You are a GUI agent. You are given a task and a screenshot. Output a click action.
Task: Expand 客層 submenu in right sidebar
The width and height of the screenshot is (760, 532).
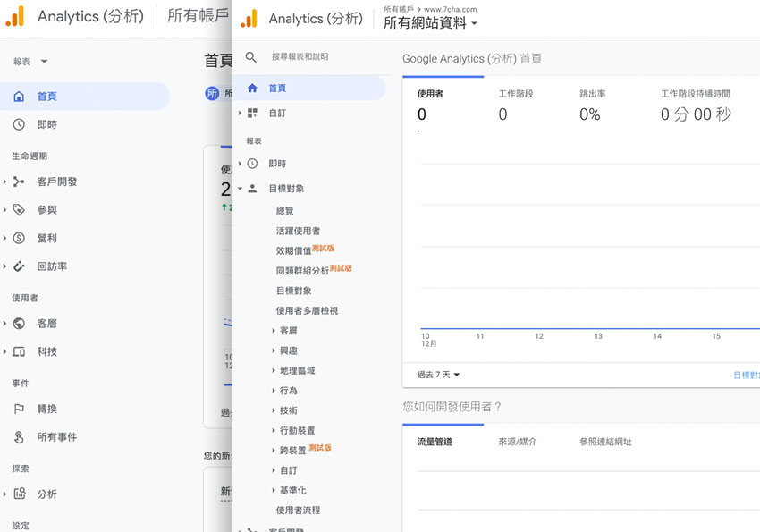[274, 331]
